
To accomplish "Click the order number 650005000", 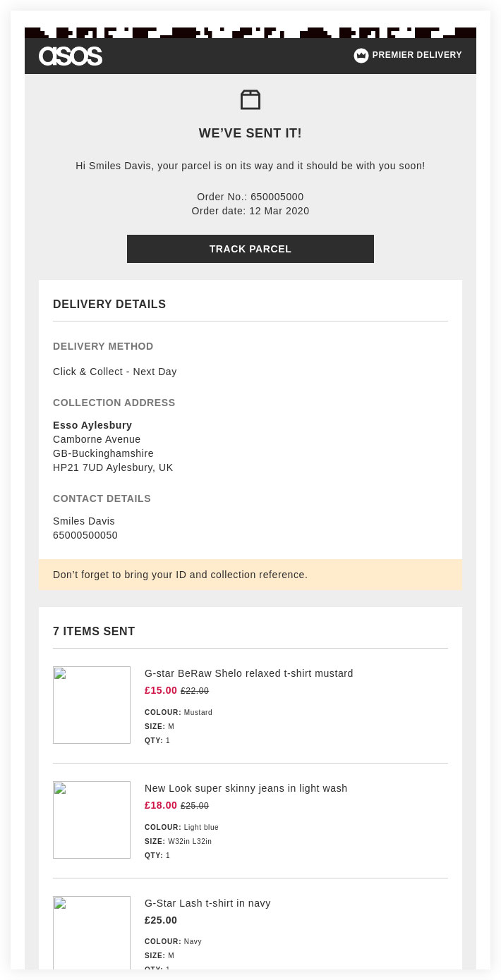I will [x=277, y=197].
